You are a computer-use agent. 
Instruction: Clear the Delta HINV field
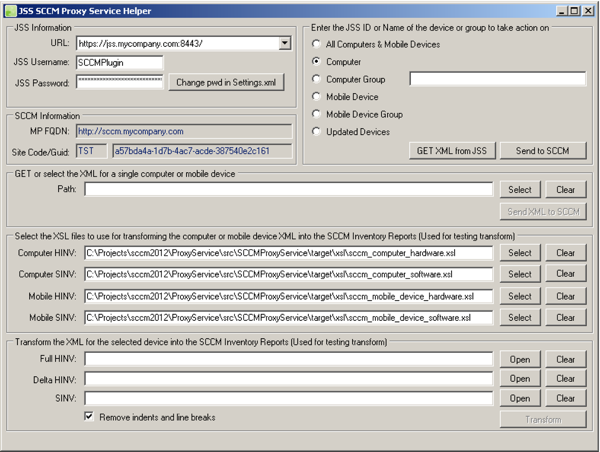[566, 379]
